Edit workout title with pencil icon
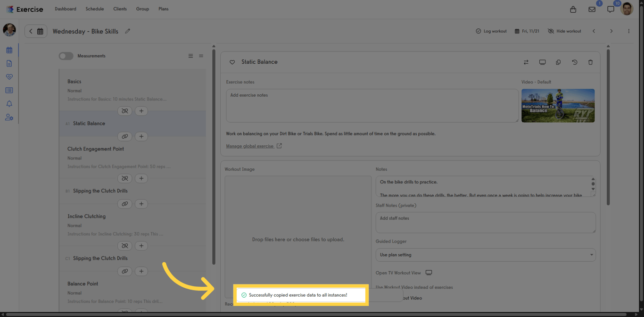The width and height of the screenshot is (644, 317). [x=128, y=31]
